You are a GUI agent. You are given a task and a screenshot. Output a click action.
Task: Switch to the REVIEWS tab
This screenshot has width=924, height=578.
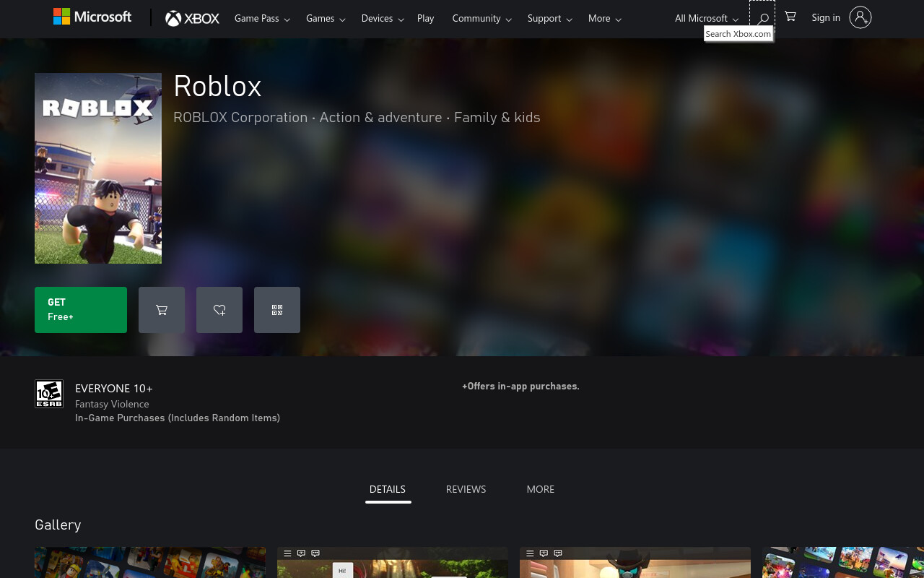[466, 489]
